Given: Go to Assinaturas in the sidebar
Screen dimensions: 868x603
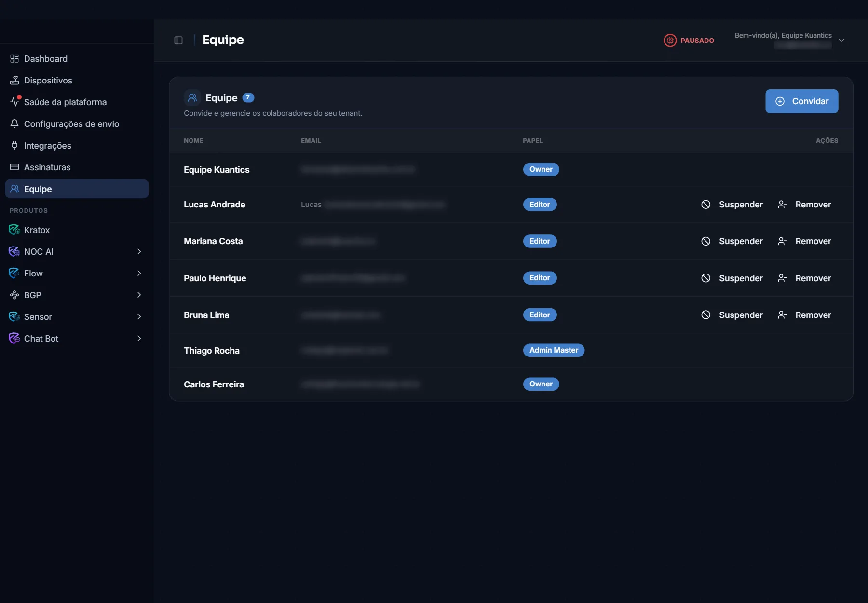Looking at the screenshot, I should click(77, 167).
